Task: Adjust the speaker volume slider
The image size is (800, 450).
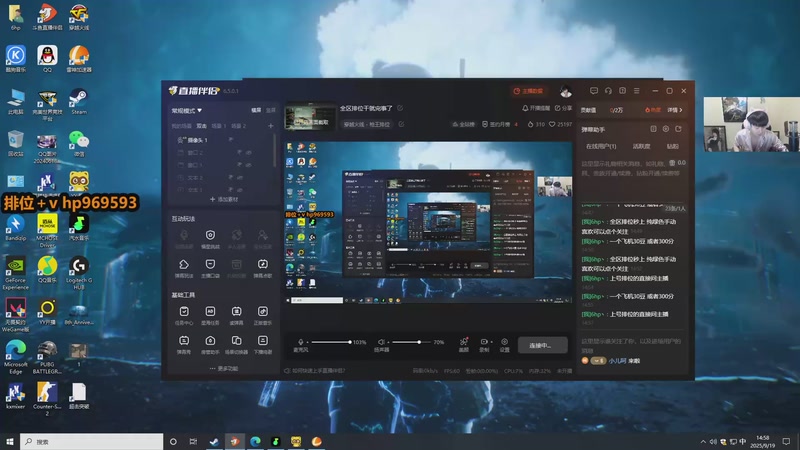Action: coord(411,342)
